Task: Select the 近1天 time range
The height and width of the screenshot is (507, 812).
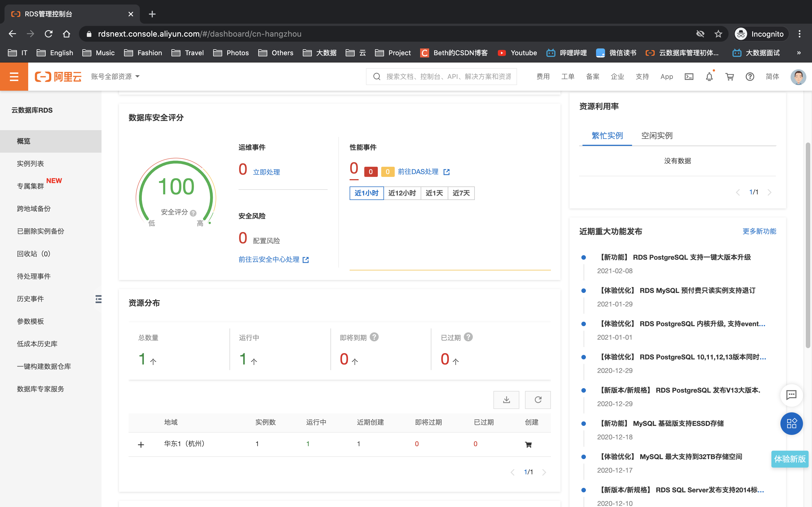Action: [x=434, y=193]
